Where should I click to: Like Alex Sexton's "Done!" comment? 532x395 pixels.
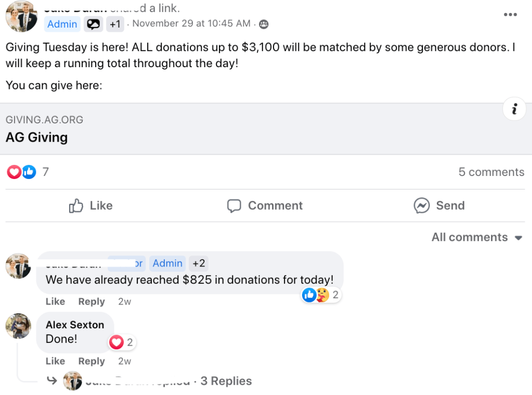55,361
